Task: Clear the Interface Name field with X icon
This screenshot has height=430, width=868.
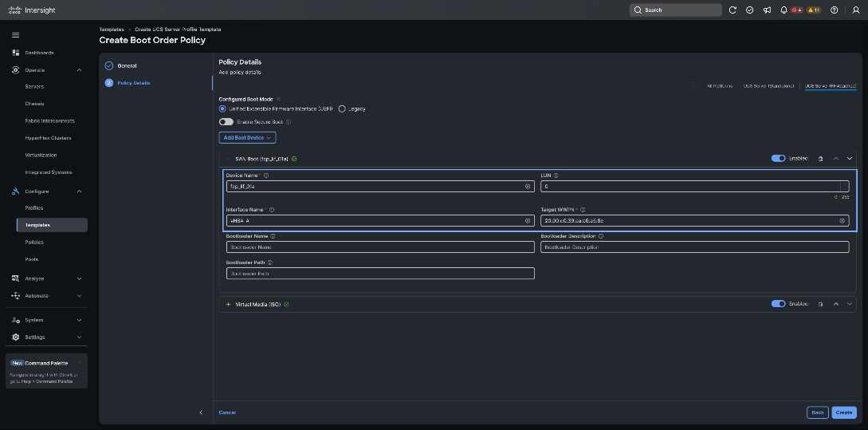Action: click(528, 220)
